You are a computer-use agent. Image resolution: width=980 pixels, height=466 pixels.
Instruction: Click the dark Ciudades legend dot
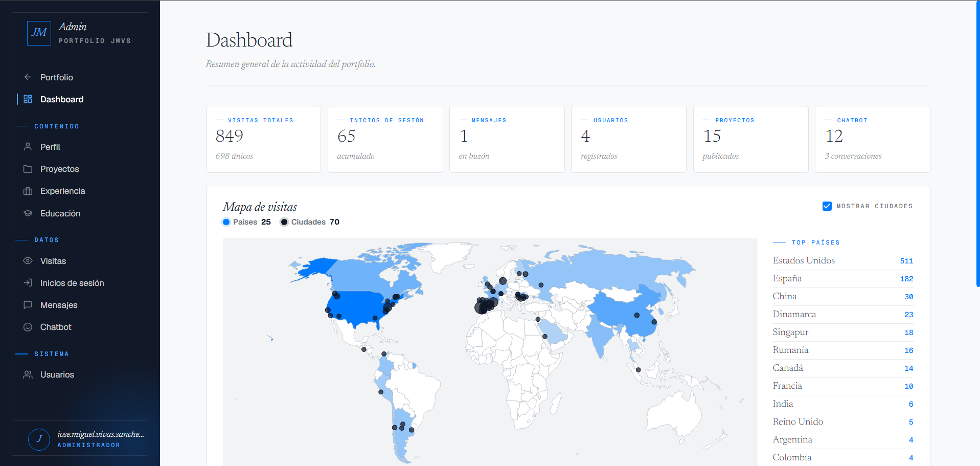[284, 222]
